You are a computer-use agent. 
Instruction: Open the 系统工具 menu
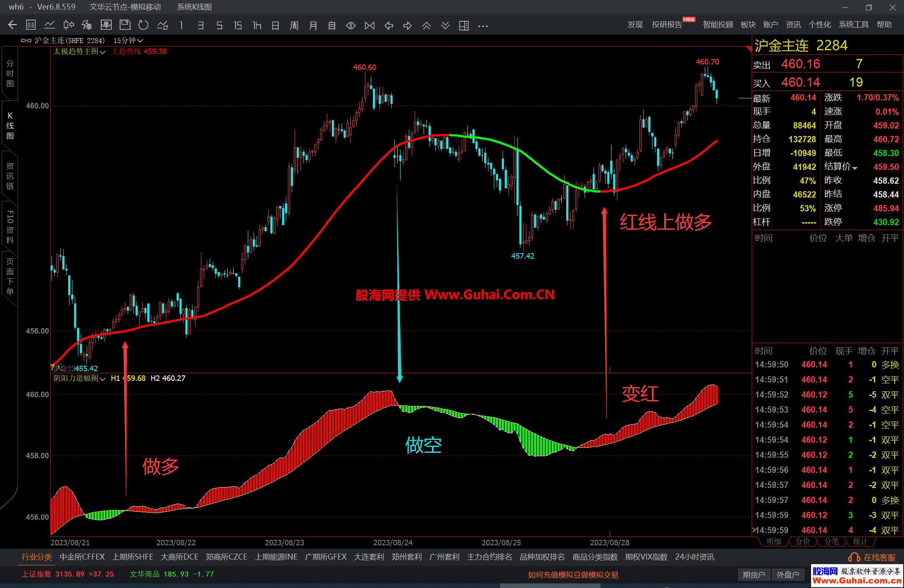click(x=853, y=25)
